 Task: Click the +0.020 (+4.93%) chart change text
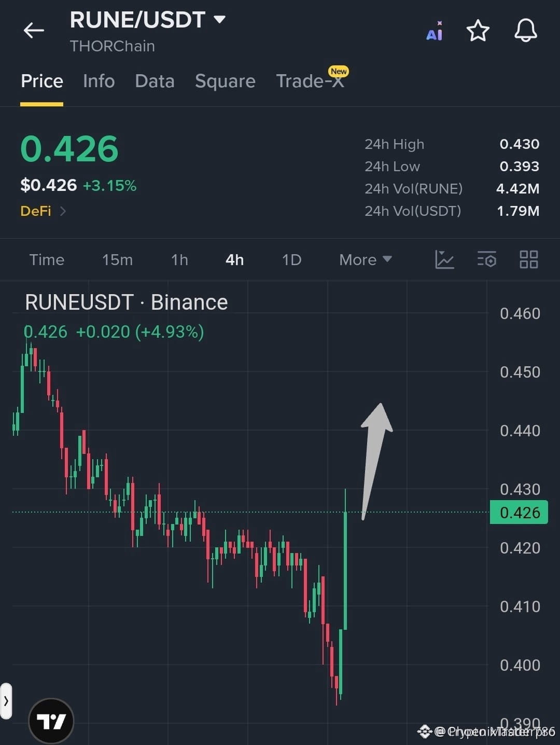(140, 332)
